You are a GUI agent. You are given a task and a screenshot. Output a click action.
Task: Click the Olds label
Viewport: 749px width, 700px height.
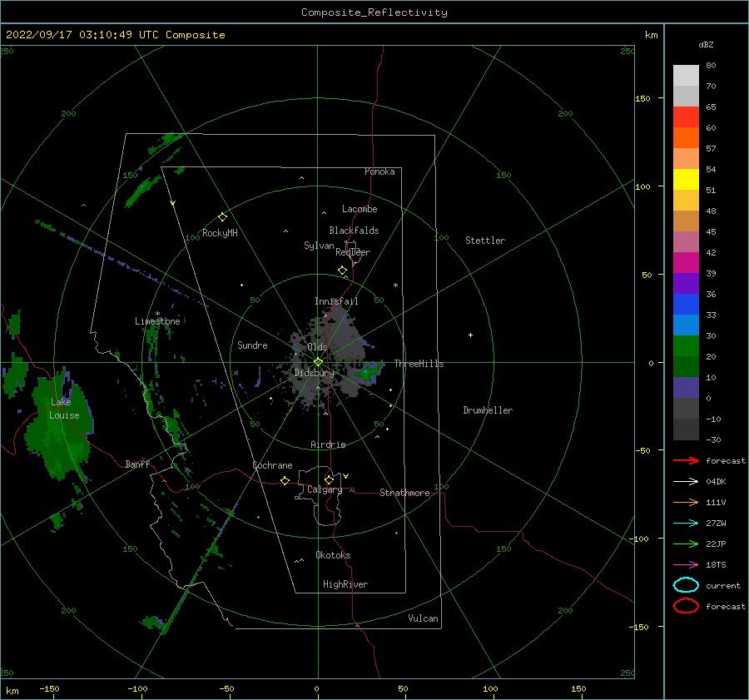click(317, 347)
